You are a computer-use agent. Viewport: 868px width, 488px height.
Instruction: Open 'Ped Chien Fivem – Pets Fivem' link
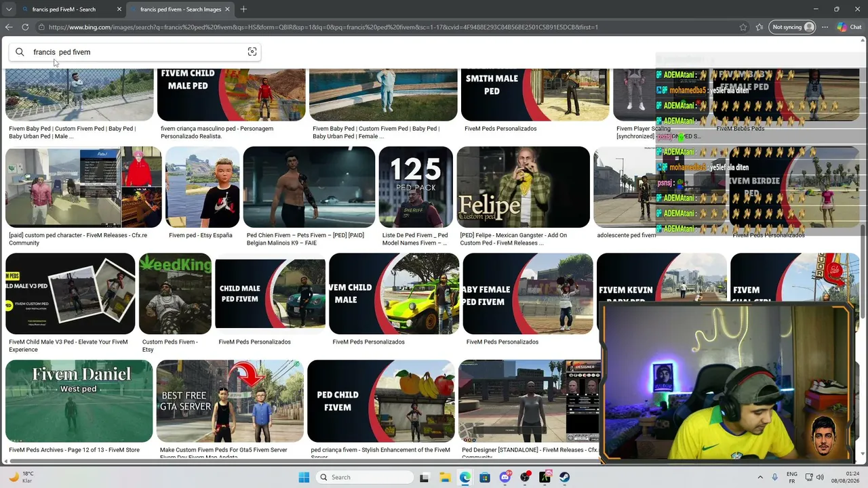(305, 239)
